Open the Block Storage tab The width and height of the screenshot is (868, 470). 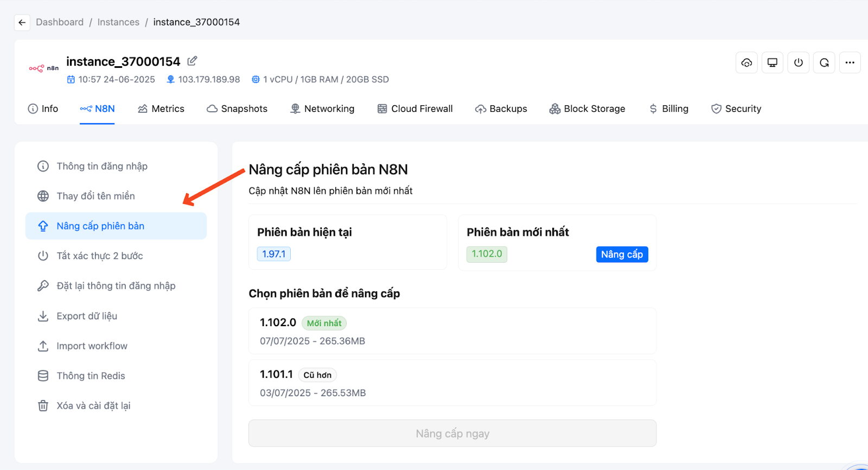pos(588,109)
